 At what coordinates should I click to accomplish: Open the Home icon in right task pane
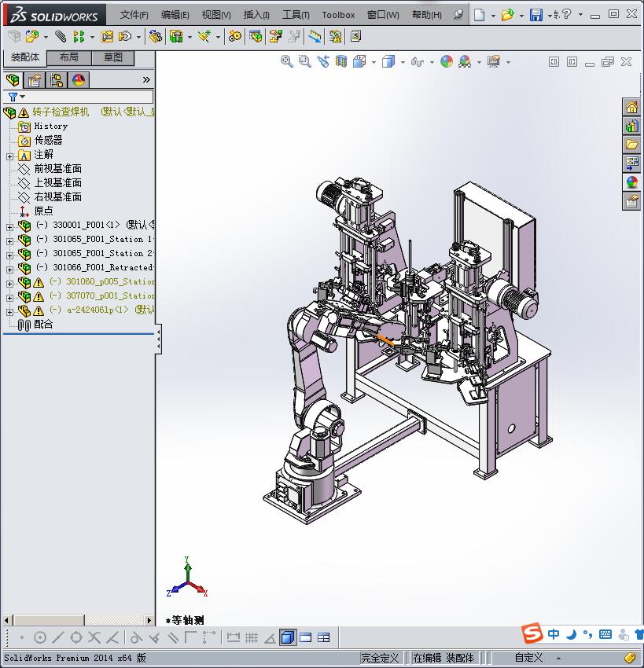[631, 108]
